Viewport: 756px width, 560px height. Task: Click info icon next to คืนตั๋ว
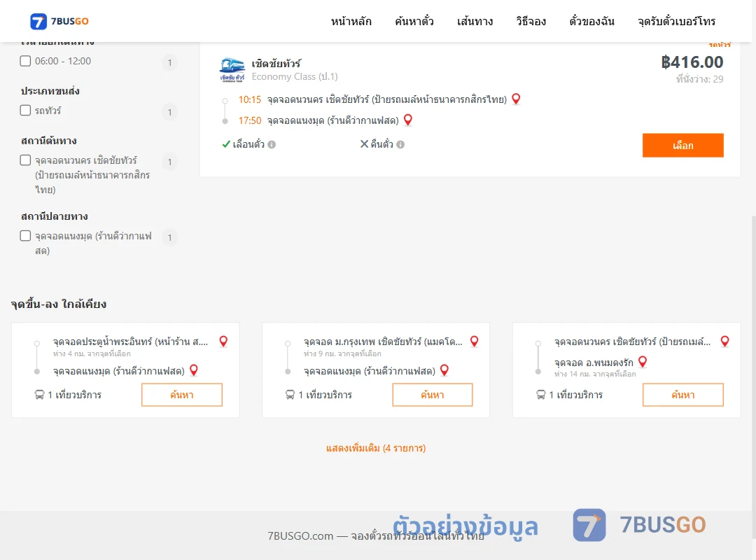pyautogui.click(x=400, y=144)
